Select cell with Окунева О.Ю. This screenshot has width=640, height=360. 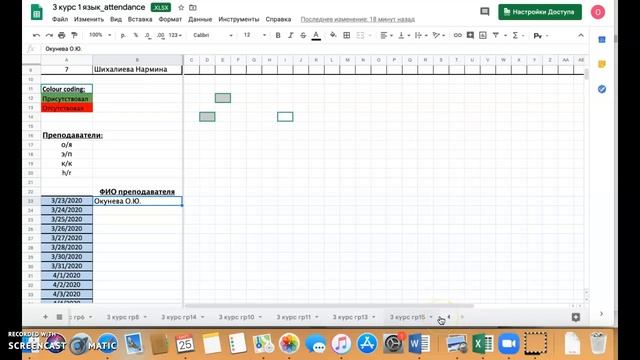[x=138, y=201]
